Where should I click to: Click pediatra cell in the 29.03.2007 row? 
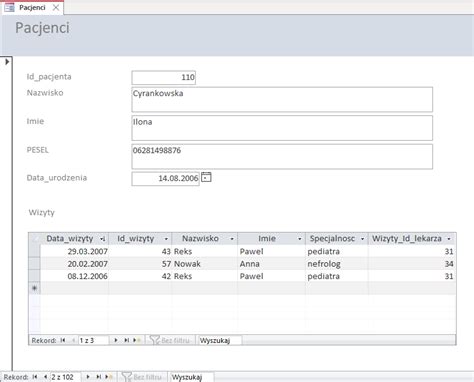click(337, 251)
